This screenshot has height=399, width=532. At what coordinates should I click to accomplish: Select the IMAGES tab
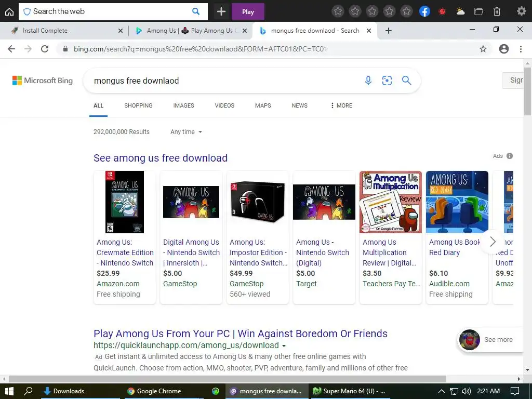(183, 105)
